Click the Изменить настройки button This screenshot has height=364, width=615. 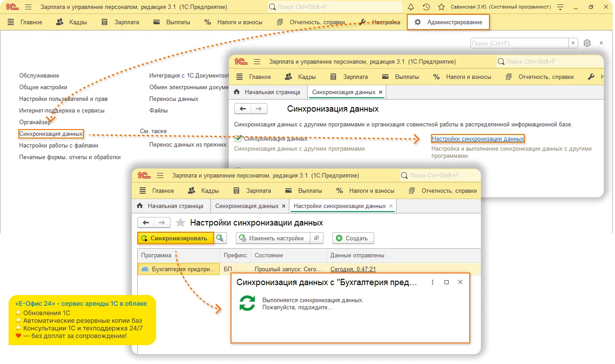(273, 238)
